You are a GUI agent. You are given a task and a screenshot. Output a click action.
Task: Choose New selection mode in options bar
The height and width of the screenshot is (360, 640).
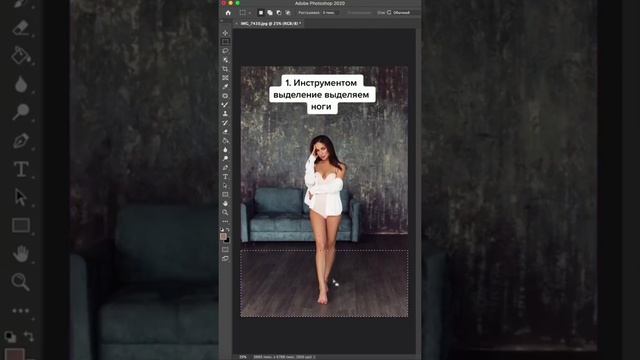click(x=261, y=13)
